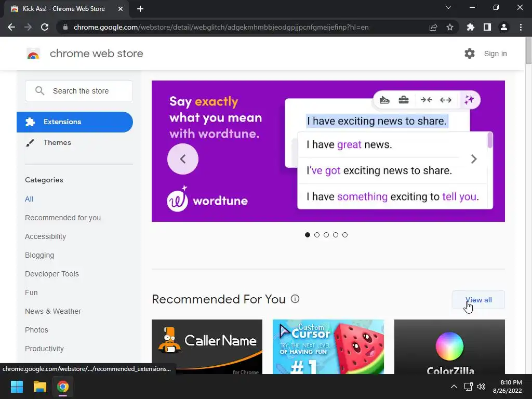This screenshot has width=532, height=399.
Task: Choose the Accessibility category
Action: pos(46,236)
